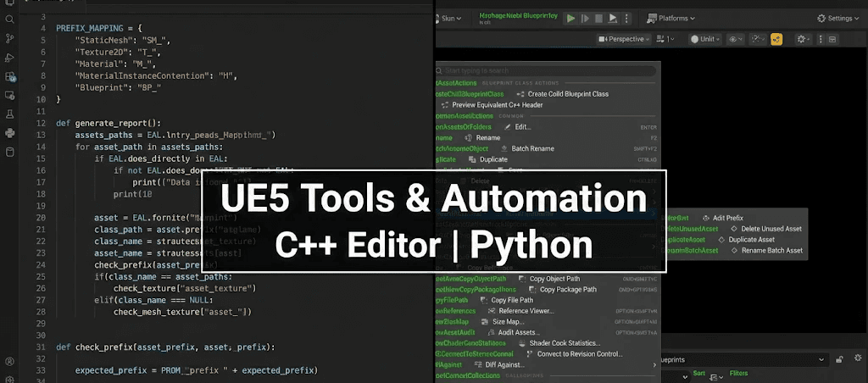Open Remote Explorer monitor icon in sidebar

(9, 95)
